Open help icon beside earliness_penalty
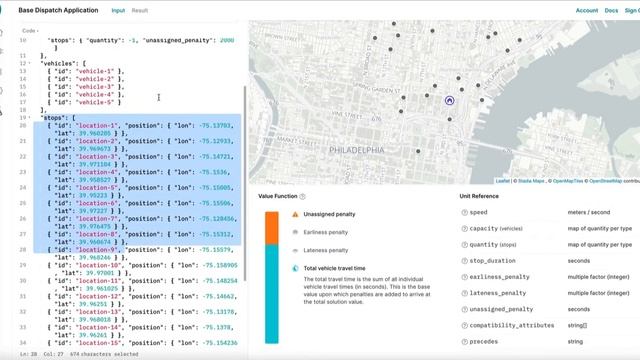The width and height of the screenshot is (640, 360). coord(464,277)
